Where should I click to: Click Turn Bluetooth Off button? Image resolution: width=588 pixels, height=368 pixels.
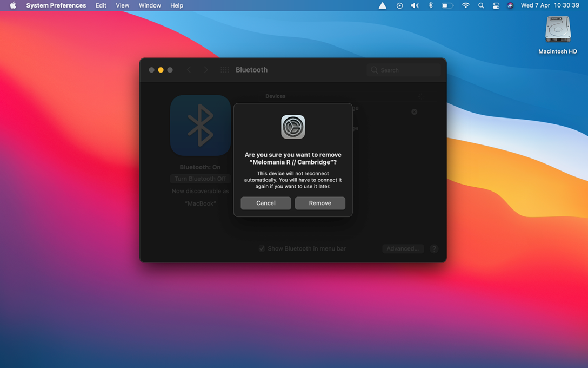point(200,179)
